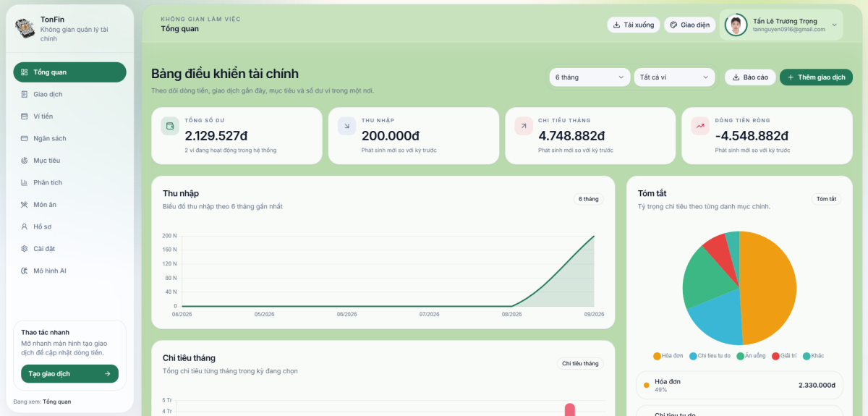Click the orange Hóa đơn pie slice
This screenshot has height=416, width=868.
click(768, 288)
